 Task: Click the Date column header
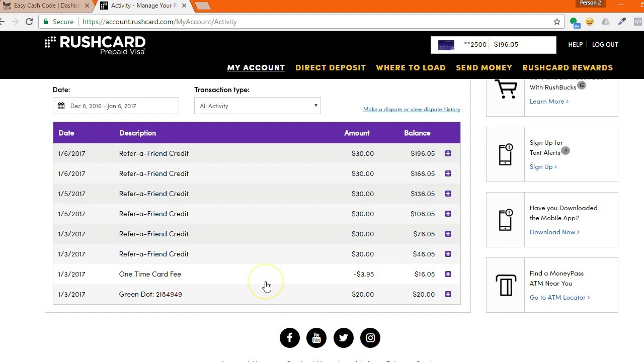point(66,133)
